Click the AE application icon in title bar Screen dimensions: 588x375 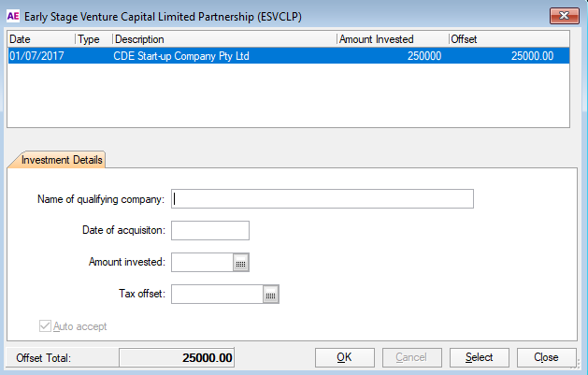[13, 16]
